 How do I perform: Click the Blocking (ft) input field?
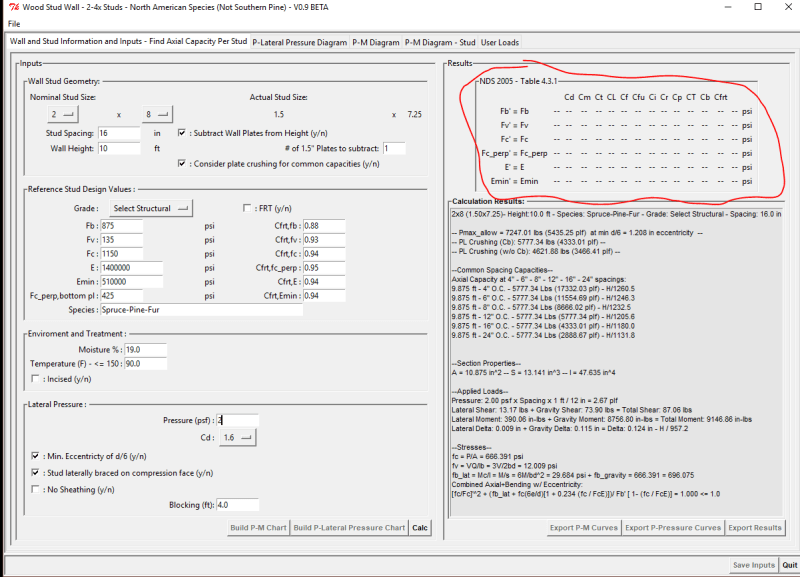pos(237,505)
